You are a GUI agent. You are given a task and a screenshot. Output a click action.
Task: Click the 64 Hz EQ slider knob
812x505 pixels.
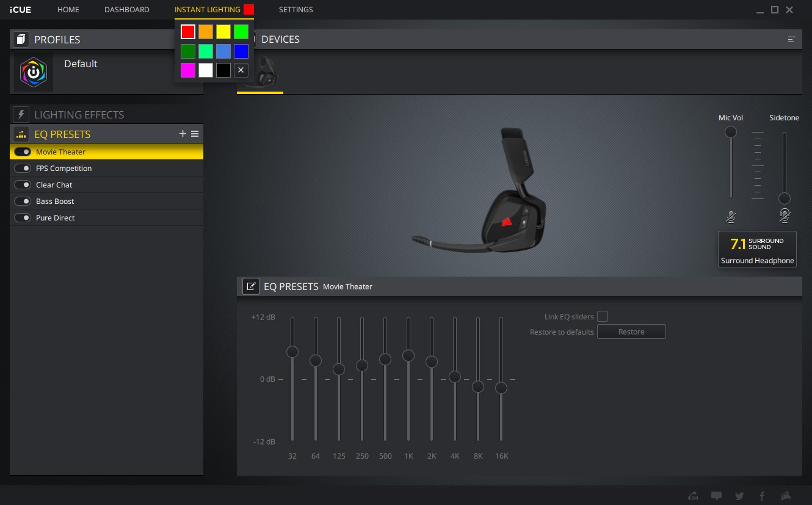point(316,360)
